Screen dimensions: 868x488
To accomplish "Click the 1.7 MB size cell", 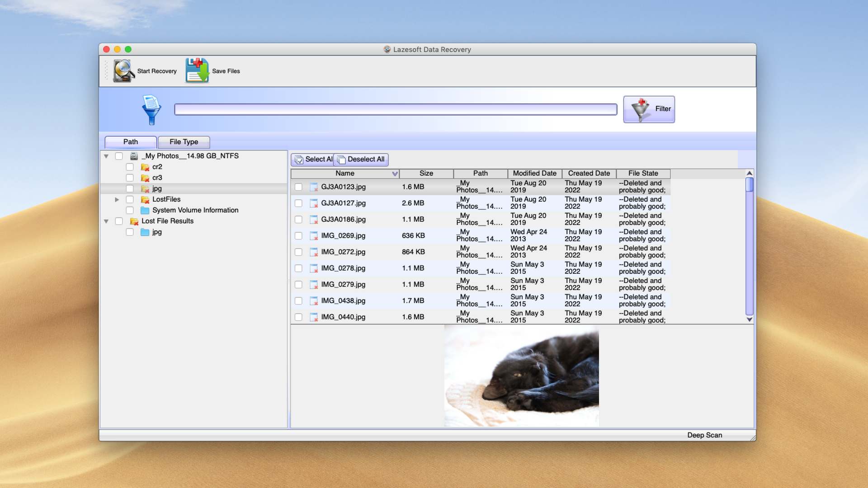I will (413, 301).
